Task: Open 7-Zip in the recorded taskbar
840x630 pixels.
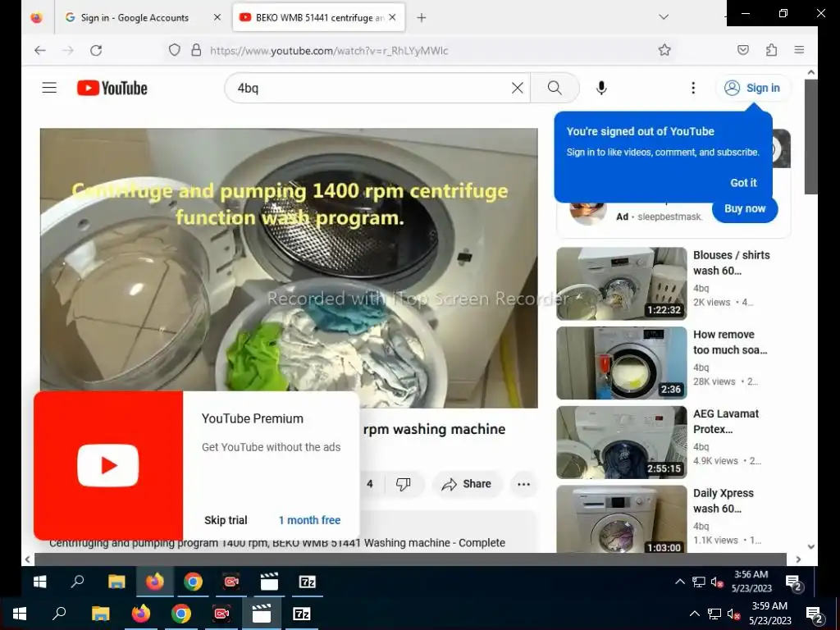Action: click(307, 582)
